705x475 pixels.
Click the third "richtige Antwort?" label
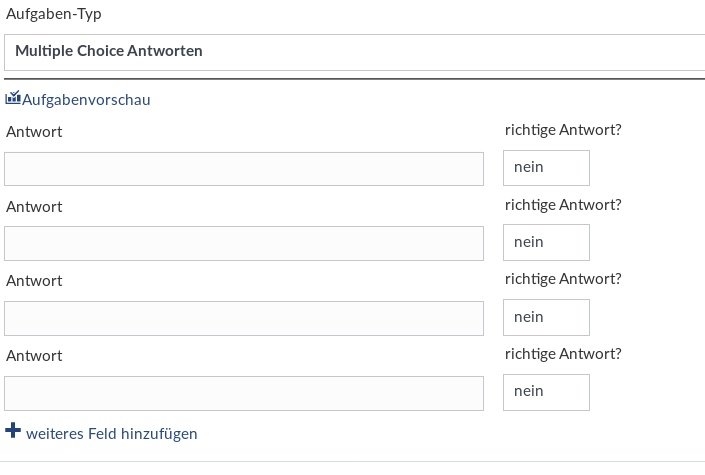click(x=563, y=279)
